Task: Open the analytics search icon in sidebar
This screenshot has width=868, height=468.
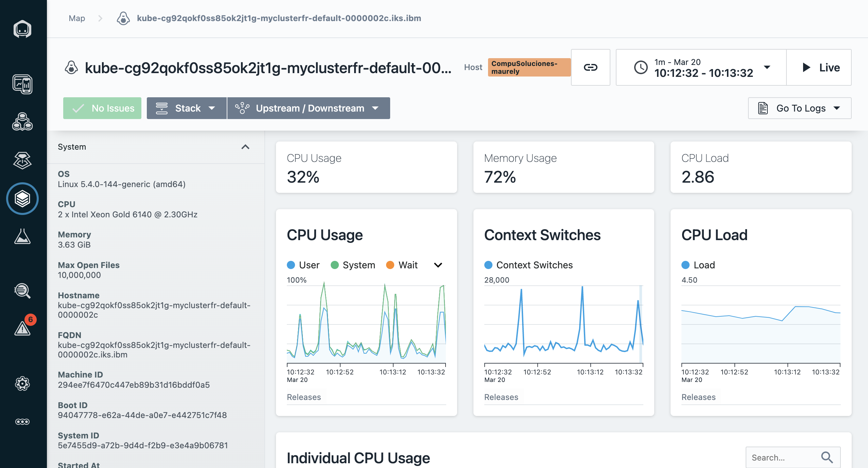Action: (22, 291)
